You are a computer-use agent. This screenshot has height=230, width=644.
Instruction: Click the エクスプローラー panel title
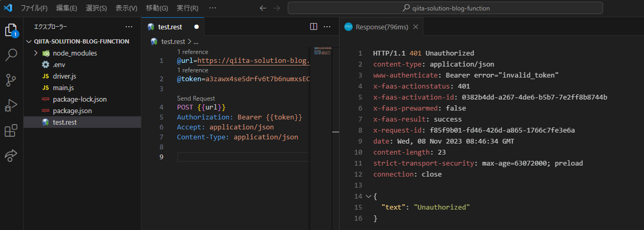50,27
